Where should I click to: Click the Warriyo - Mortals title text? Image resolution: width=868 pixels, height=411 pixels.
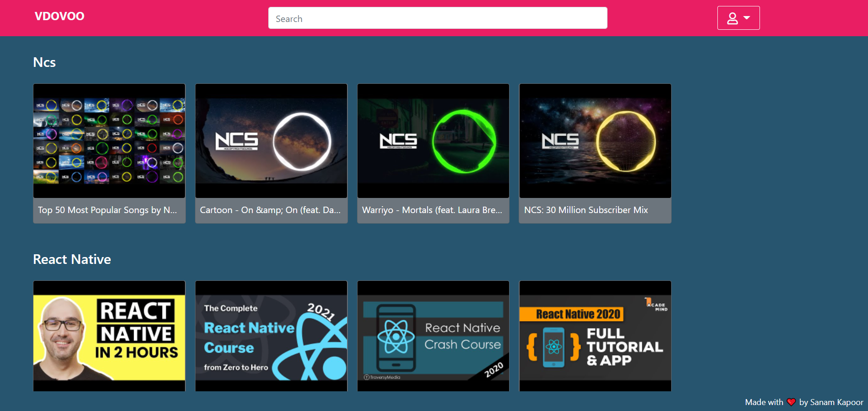click(x=432, y=210)
